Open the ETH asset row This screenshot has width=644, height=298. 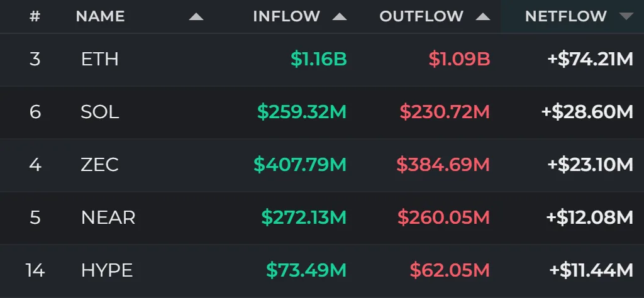coord(322,60)
